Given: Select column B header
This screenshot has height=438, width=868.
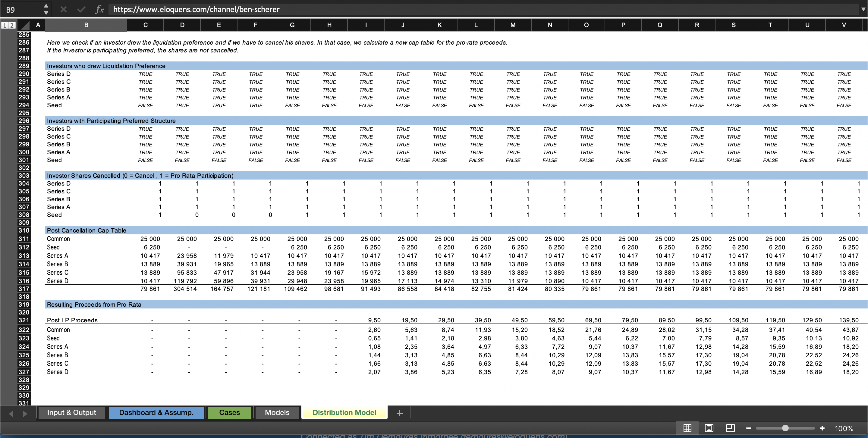Looking at the screenshot, I should coord(86,25).
